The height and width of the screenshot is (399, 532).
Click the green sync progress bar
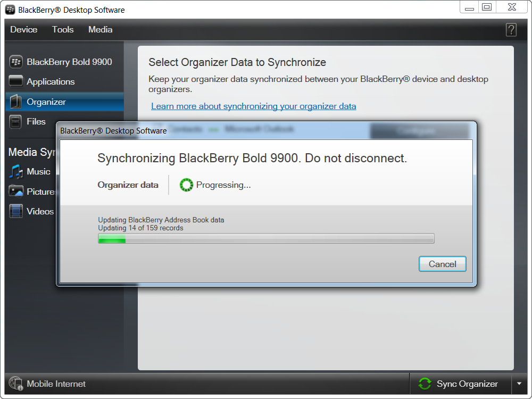[x=266, y=238]
